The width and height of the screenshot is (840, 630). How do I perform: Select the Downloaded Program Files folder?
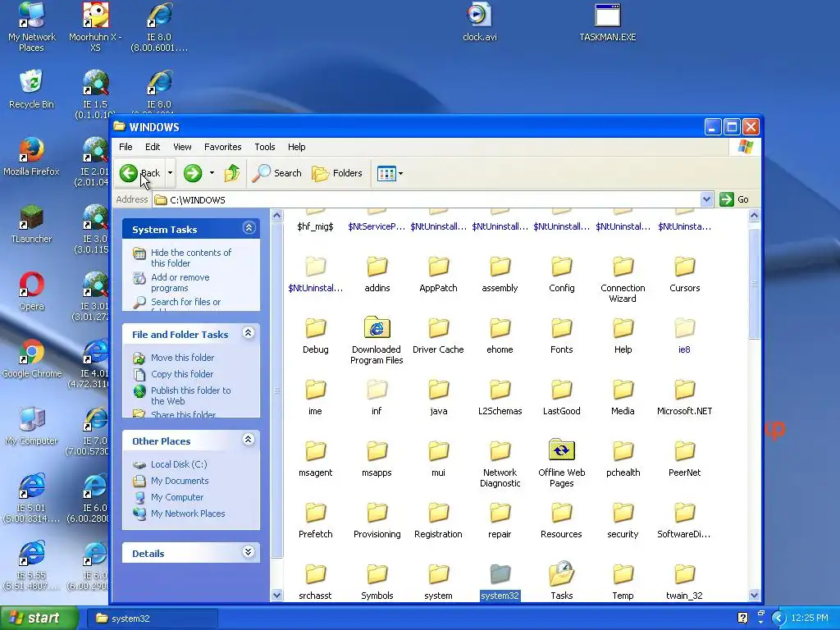point(377,340)
